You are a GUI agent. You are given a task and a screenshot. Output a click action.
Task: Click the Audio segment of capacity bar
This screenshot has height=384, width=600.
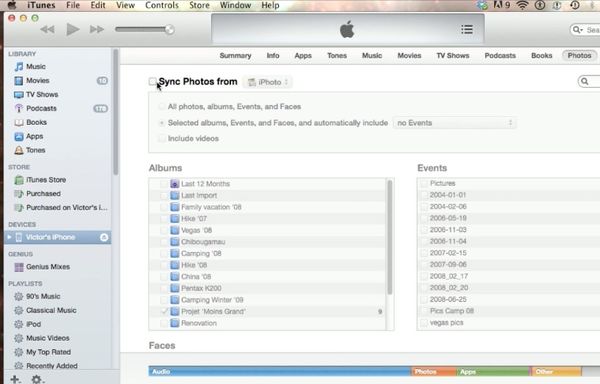click(280, 371)
